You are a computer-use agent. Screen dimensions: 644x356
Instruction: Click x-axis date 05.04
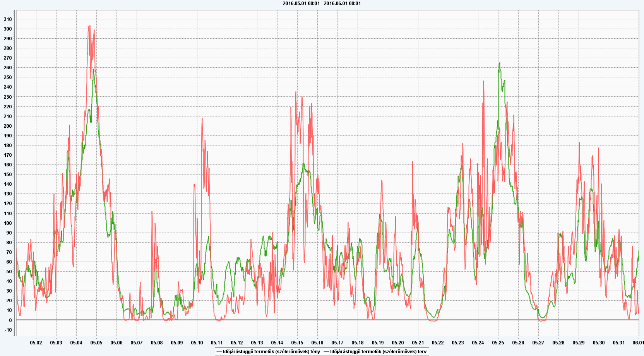76,343
